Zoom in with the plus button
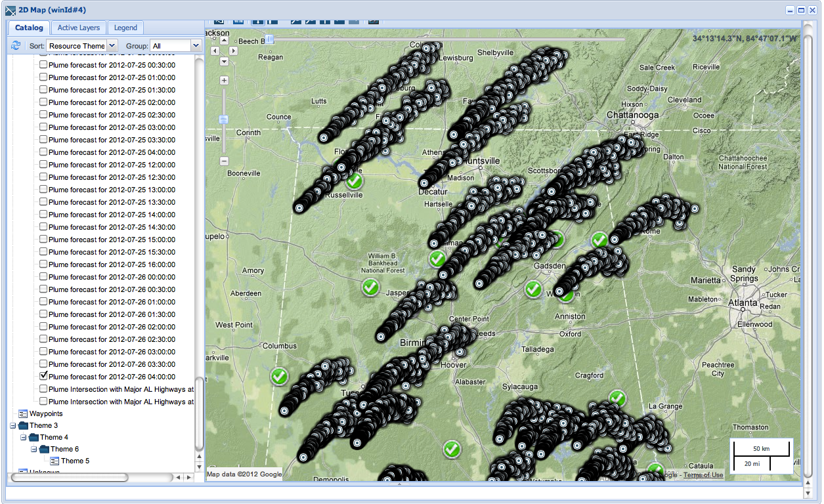The height and width of the screenshot is (504, 824). (224, 80)
